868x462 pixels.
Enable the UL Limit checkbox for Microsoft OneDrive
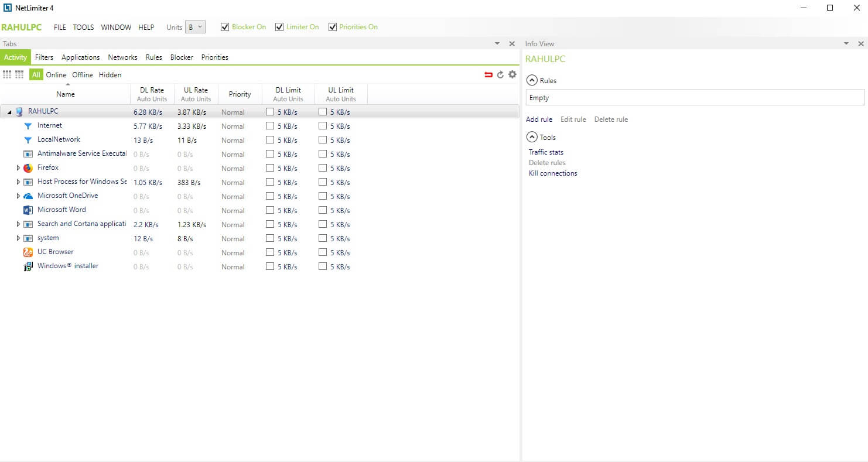[323, 196]
